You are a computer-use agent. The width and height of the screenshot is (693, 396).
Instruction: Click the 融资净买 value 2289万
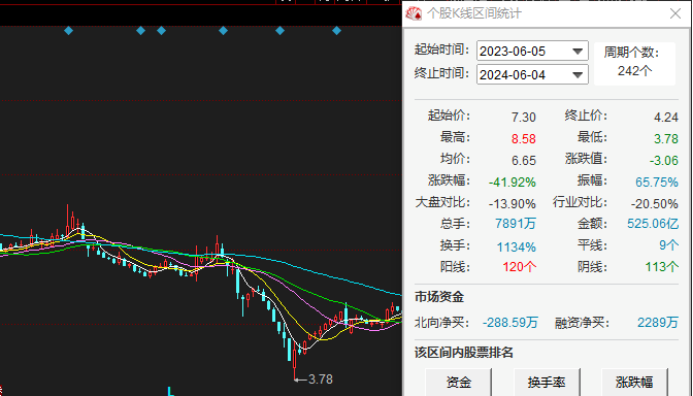click(x=658, y=323)
